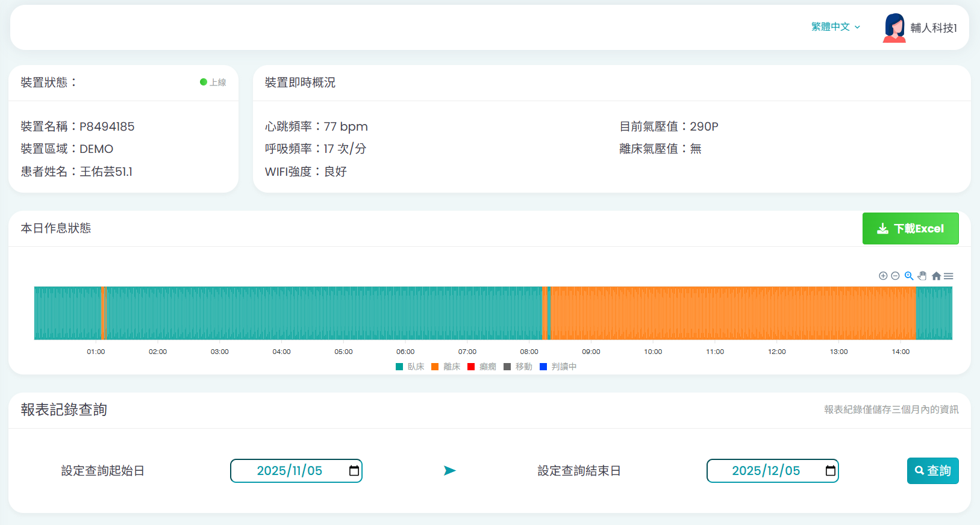Click the 下載Excel download button

(x=910, y=229)
